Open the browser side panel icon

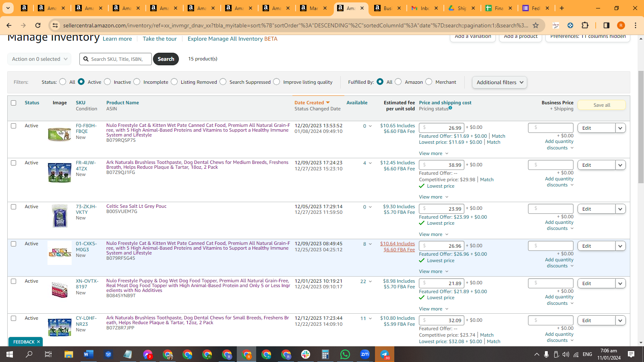pyautogui.click(x=606, y=25)
